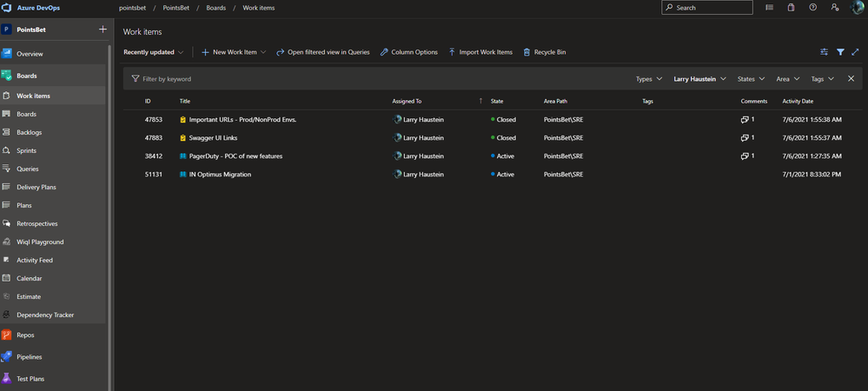Viewport: 868px width, 391px height.
Task: Expand the States filter dropdown
Action: [x=752, y=79]
